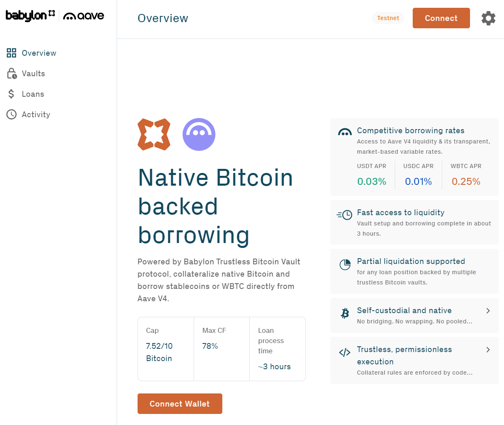504x425 pixels.
Task: Click the USDC APR 0.01% value
Action: (x=418, y=182)
